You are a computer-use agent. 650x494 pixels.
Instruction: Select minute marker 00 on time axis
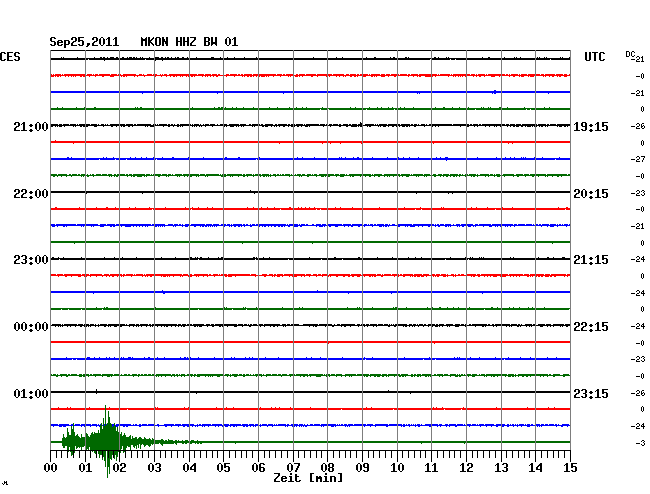51,468
